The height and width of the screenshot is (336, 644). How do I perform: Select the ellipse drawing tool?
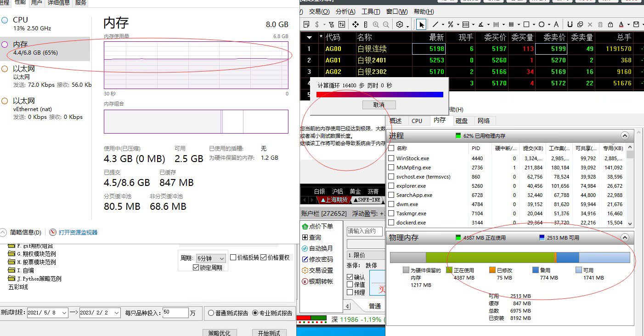pyautogui.click(x=542, y=24)
